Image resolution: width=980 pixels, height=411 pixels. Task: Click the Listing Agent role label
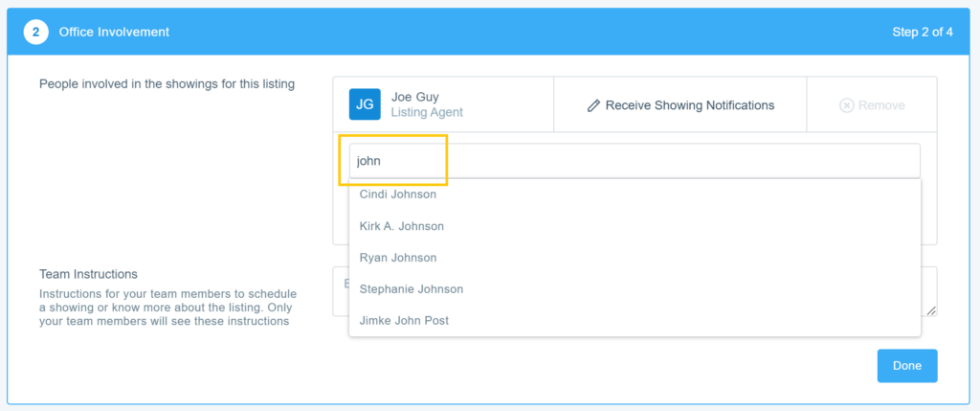(x=427, y=113)
